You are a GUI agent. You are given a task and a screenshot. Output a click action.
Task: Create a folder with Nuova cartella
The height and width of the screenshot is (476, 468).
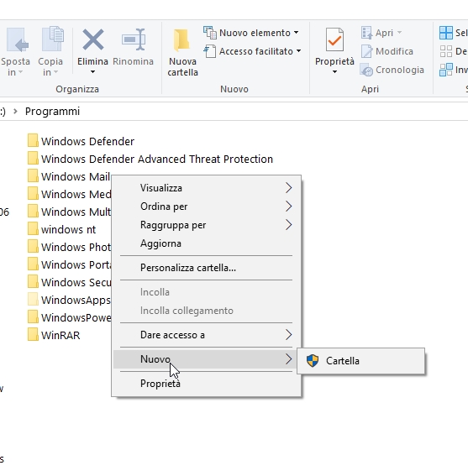182,52
